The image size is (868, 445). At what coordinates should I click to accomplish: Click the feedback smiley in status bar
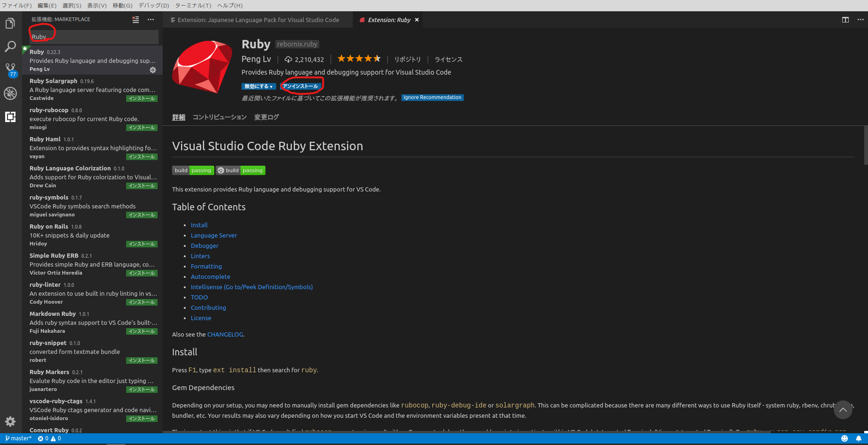pyautogui.click(x=845, y=438)
